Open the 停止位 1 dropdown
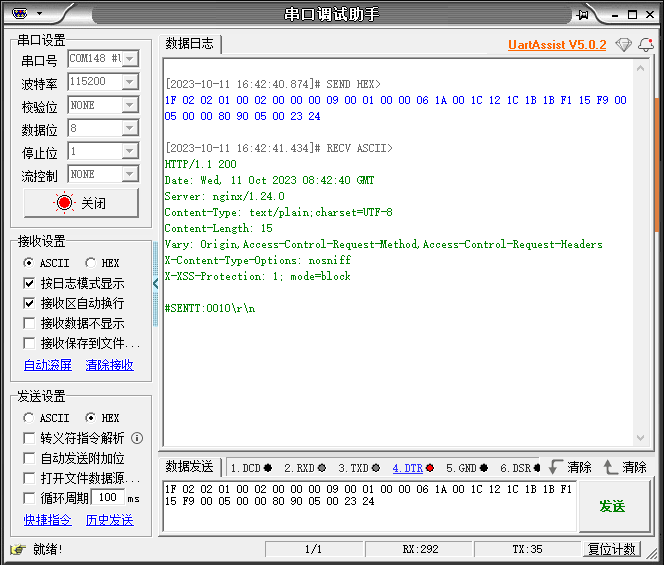 [130, 151]
